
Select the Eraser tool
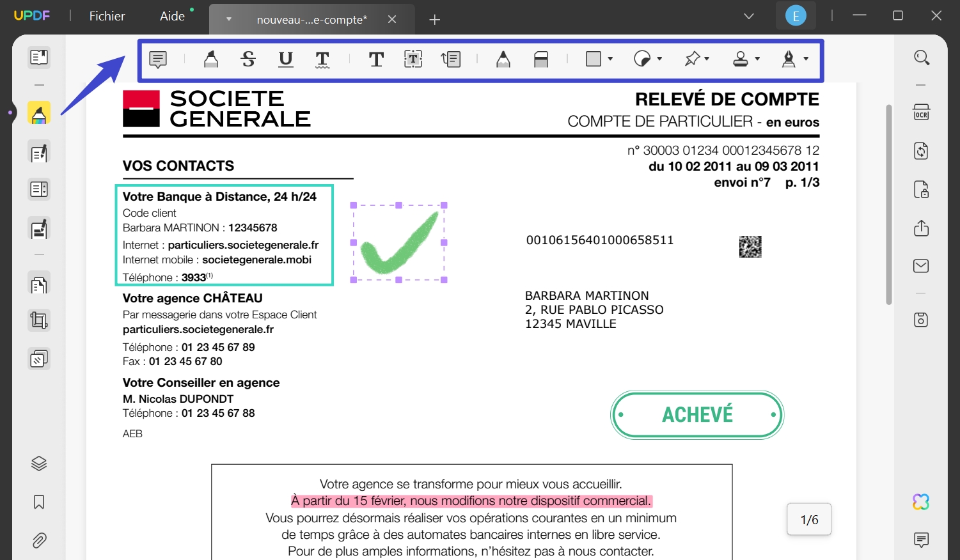click(x=541, y=59)
